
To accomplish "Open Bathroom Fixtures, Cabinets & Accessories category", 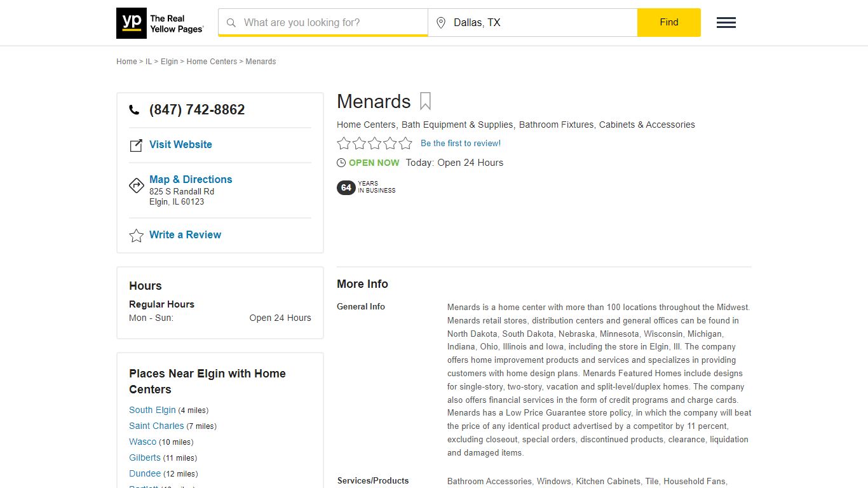I will (x=607, y=125).
